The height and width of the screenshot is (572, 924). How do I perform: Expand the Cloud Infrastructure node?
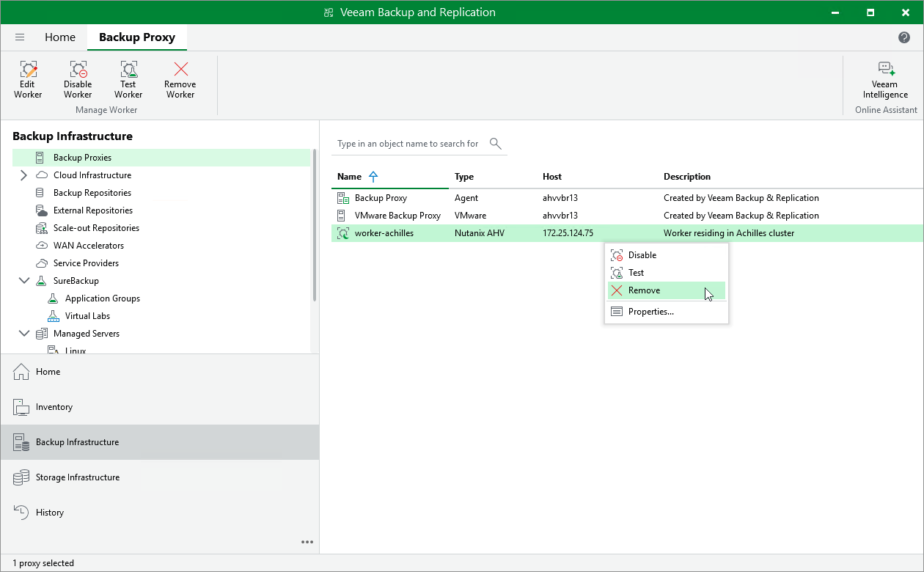23,175
